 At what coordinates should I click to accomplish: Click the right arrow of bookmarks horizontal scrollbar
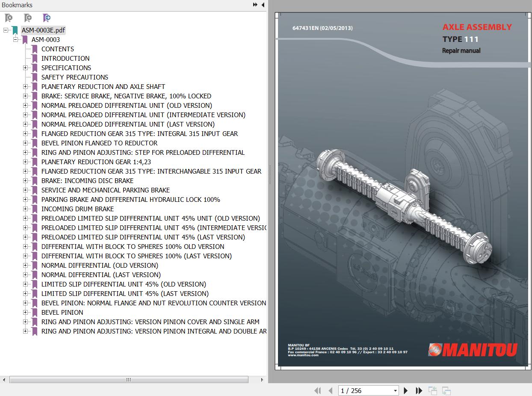(x=262, y=380)
